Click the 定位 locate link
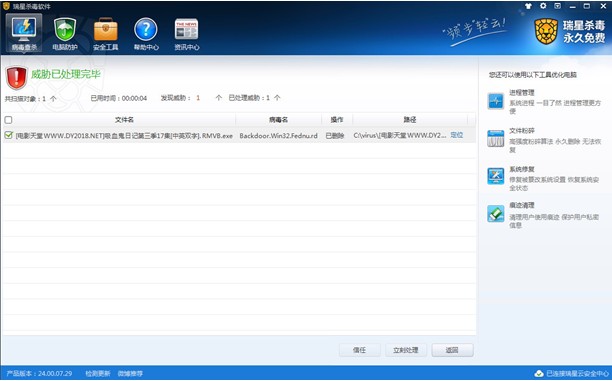The height and width of the screenshot is (381, 612). point(457,135)
